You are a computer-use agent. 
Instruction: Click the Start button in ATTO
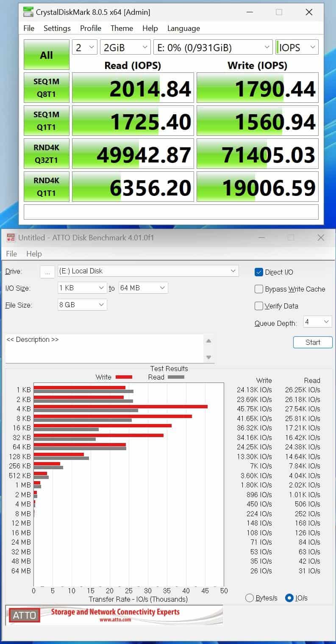(313, 342)
